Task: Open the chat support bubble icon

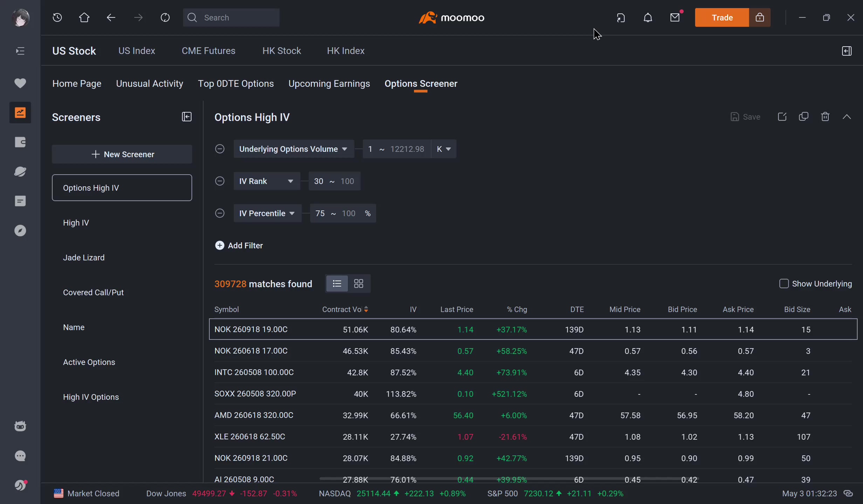Action: tap(20, 456)
